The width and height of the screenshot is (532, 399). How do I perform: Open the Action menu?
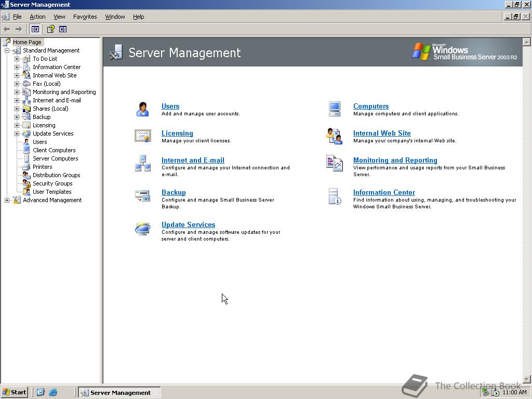37,17
